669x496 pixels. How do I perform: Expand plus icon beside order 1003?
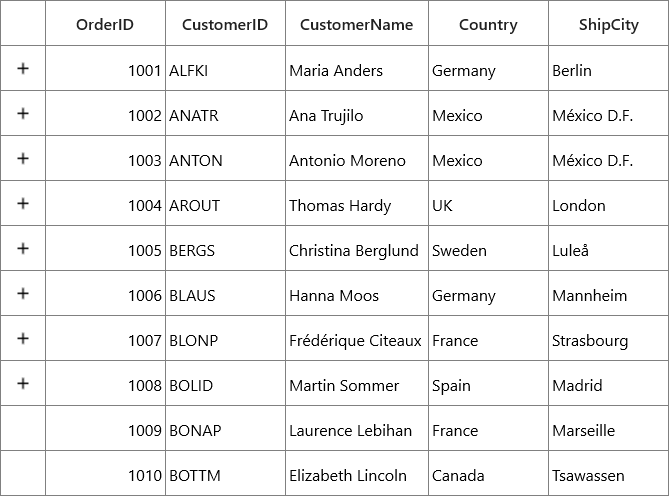click(x=23, y=158)
